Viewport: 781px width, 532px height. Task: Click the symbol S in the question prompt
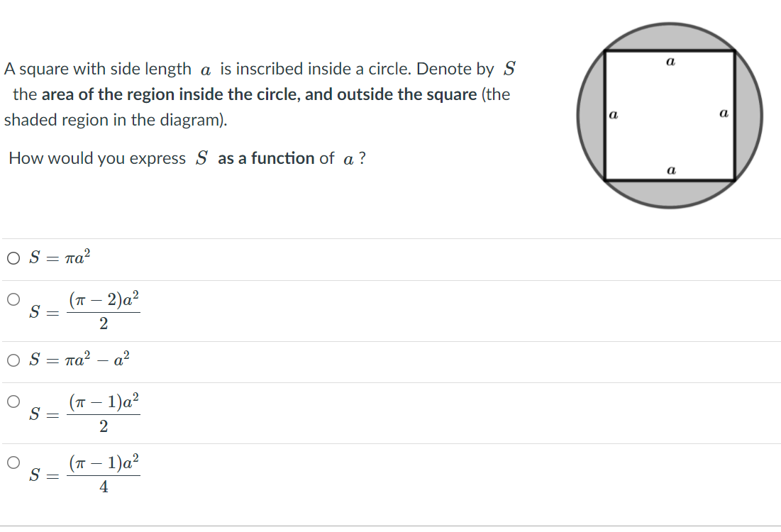(x=511, y=68)
